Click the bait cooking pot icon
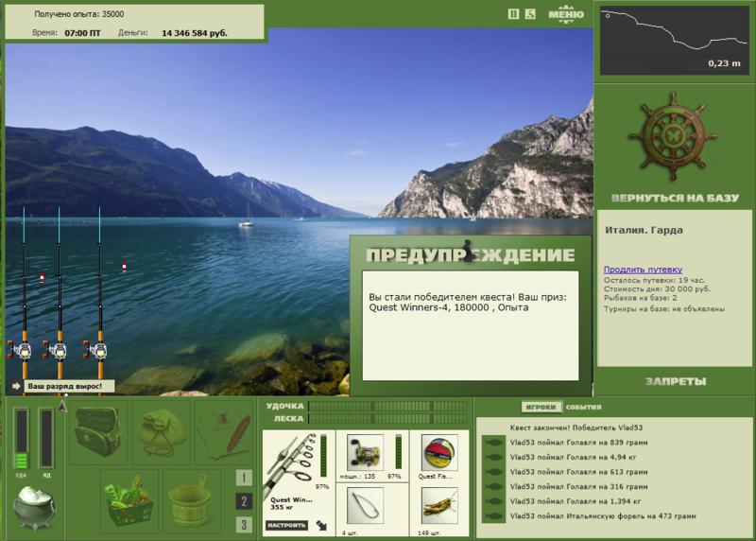 (x=34, y=507)
